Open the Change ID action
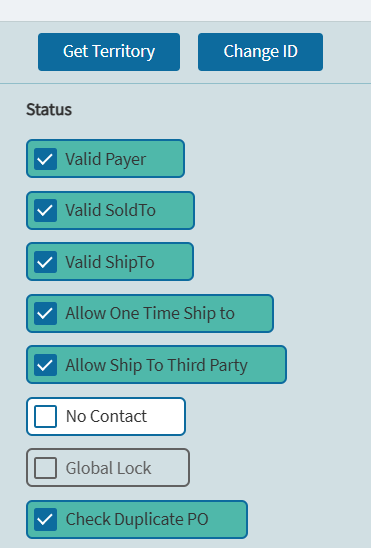The height and width of the screenshot is (548, 371). point(260,52)
